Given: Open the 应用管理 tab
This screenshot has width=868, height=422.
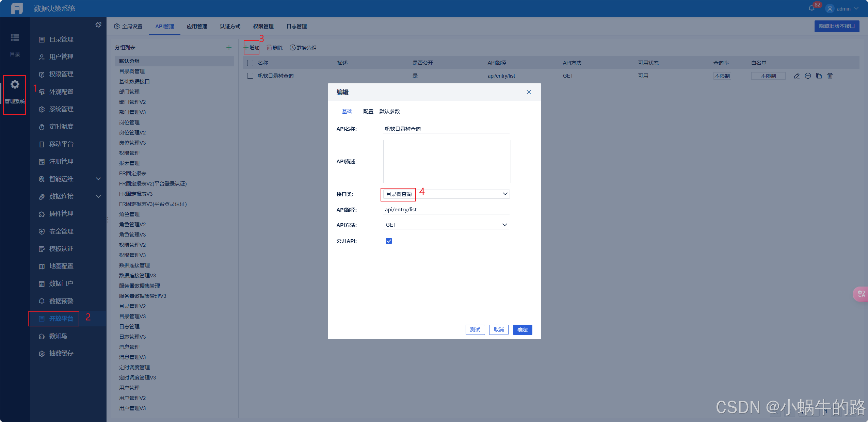Looking at the screenshot, I should [x=197, y=27].
